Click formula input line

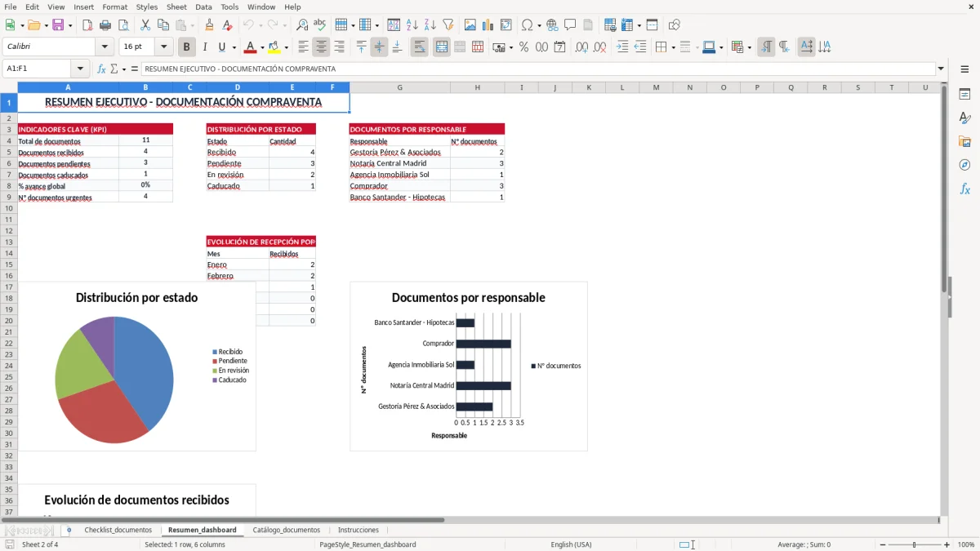click(x=537, y=69)
